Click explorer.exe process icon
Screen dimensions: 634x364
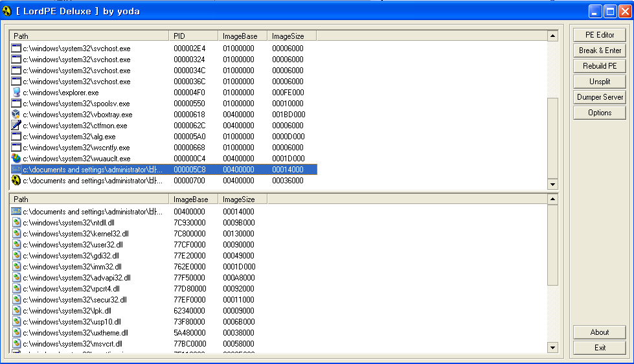point(16,93)
